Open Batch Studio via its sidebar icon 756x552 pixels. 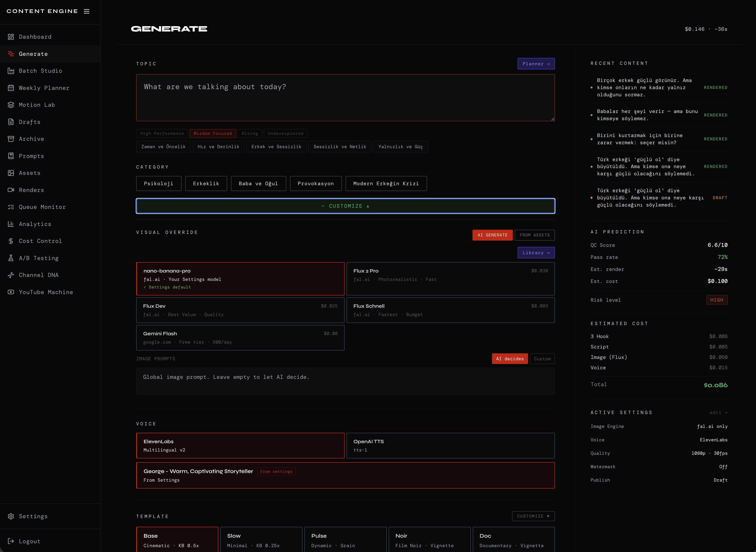pyautogui.click(x=11, y=71)
